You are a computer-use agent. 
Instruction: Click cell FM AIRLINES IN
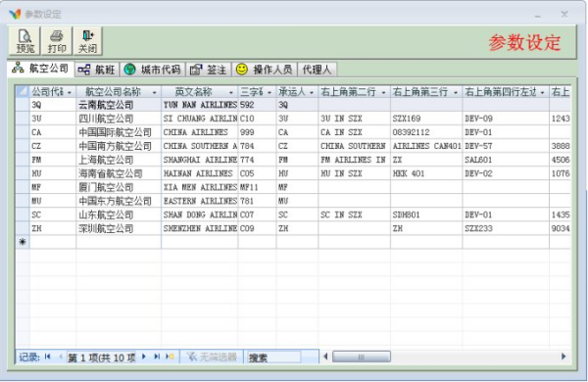click(355, 160)
